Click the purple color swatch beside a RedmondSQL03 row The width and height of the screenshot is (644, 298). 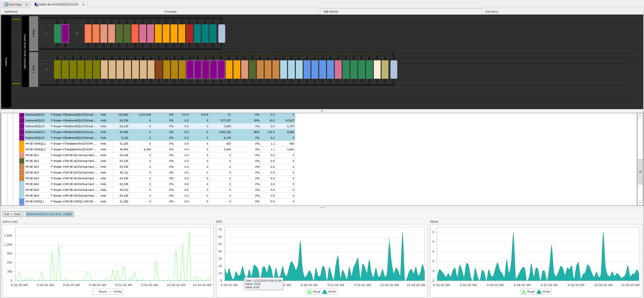tap(22, 126)
